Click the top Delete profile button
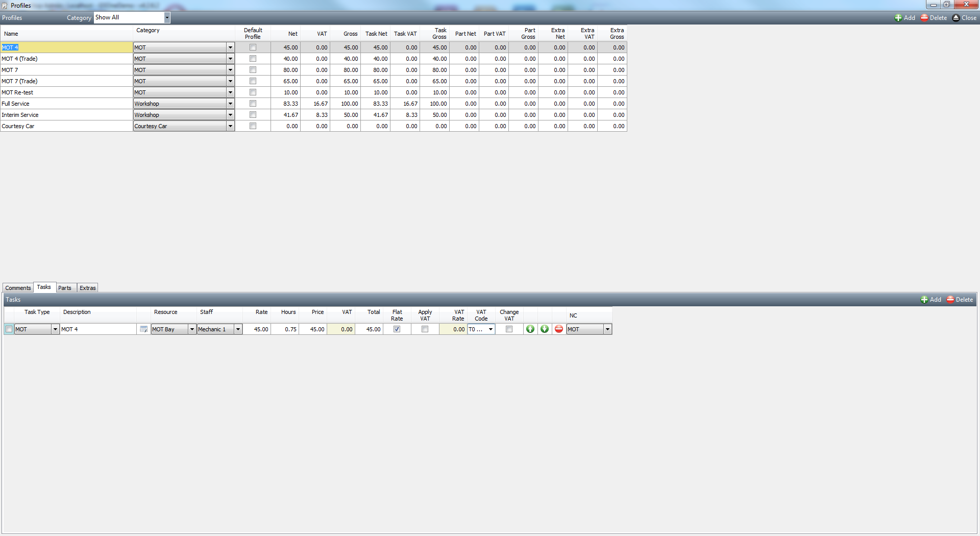The height and width of the screenshot is (536, 980). [934, 18]
